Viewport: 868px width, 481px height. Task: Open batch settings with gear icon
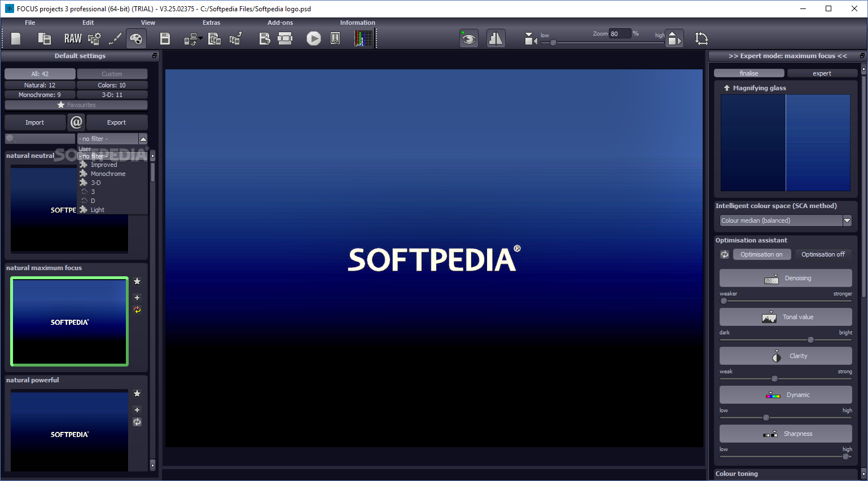click(x=95, y=38)
